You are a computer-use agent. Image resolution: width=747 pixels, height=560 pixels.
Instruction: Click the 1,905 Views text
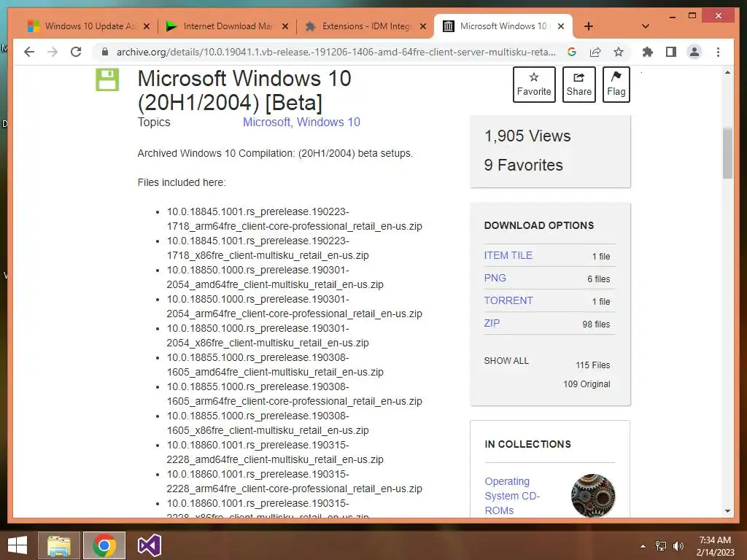coord(527,136)
